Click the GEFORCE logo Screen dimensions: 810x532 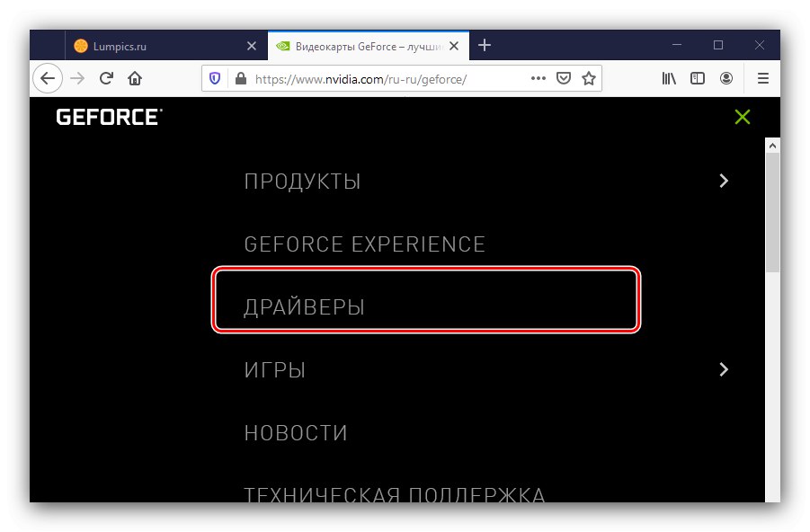point(107,116)
